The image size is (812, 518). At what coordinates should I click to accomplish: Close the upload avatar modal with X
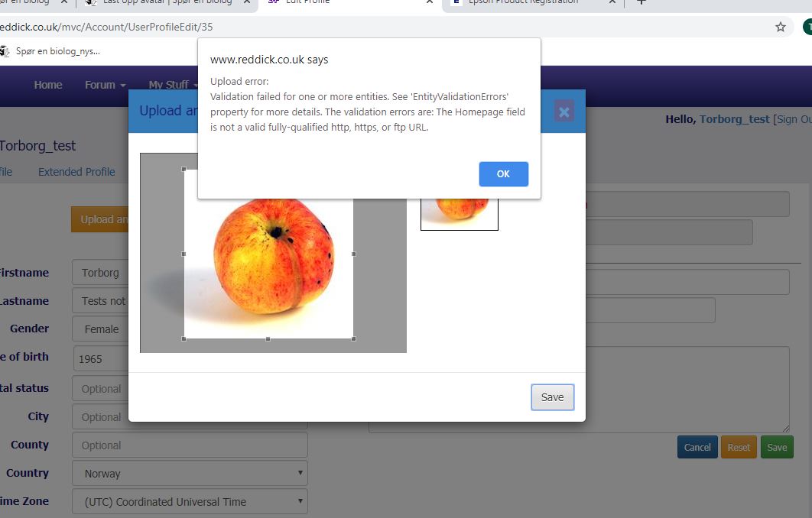coord(564,112)
